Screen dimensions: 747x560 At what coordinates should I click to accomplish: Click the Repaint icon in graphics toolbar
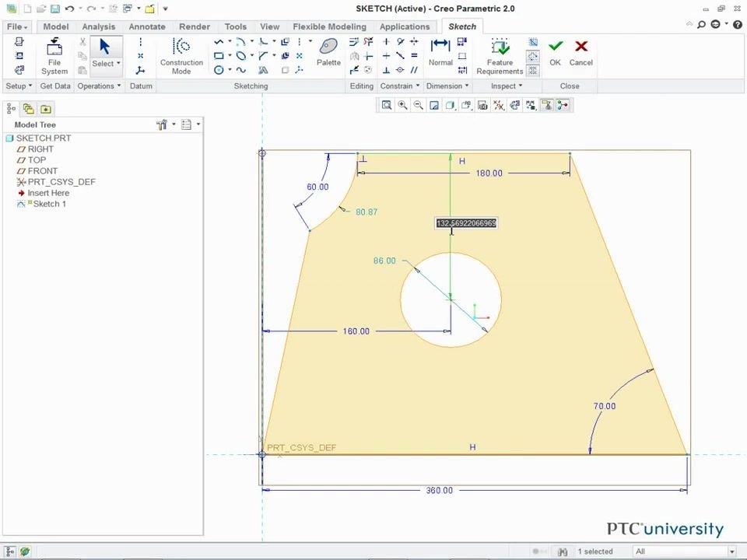click(434, 105)
